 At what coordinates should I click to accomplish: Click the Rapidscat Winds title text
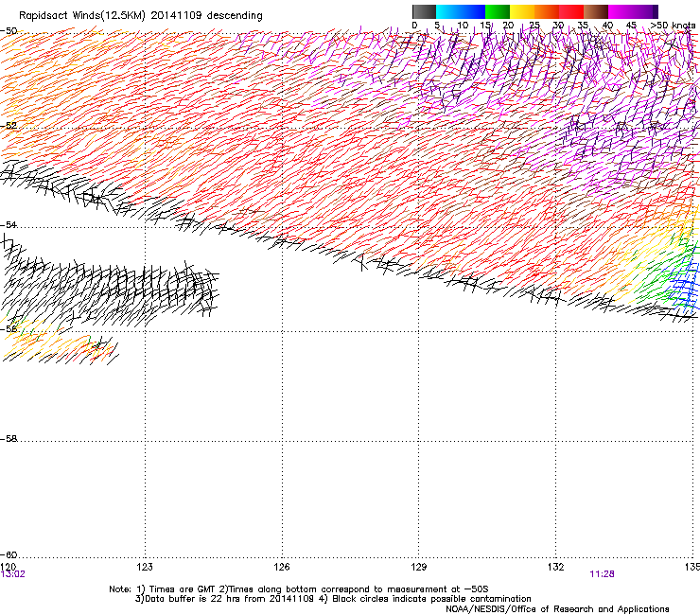click(x=141, y=15)
